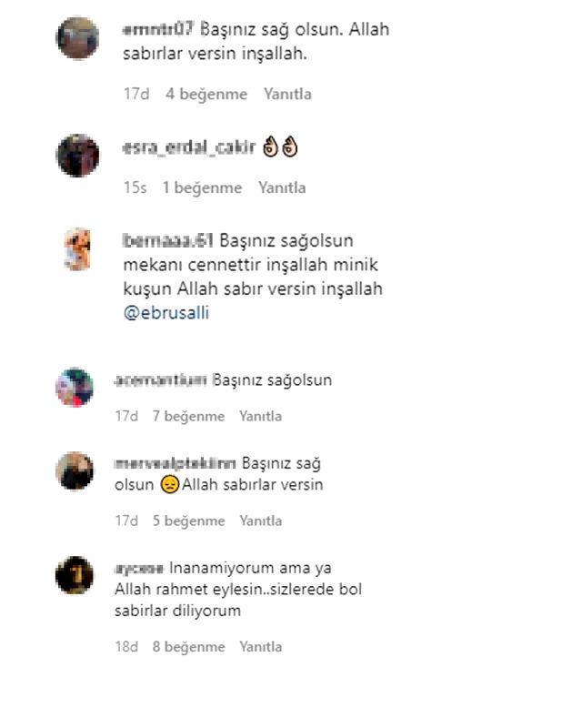The height and width of the screenshot is (728, 582).
Task: Click Yanıtla under the 5 beğenme comment
Action: pyautogui.click(x=260, y=521)
